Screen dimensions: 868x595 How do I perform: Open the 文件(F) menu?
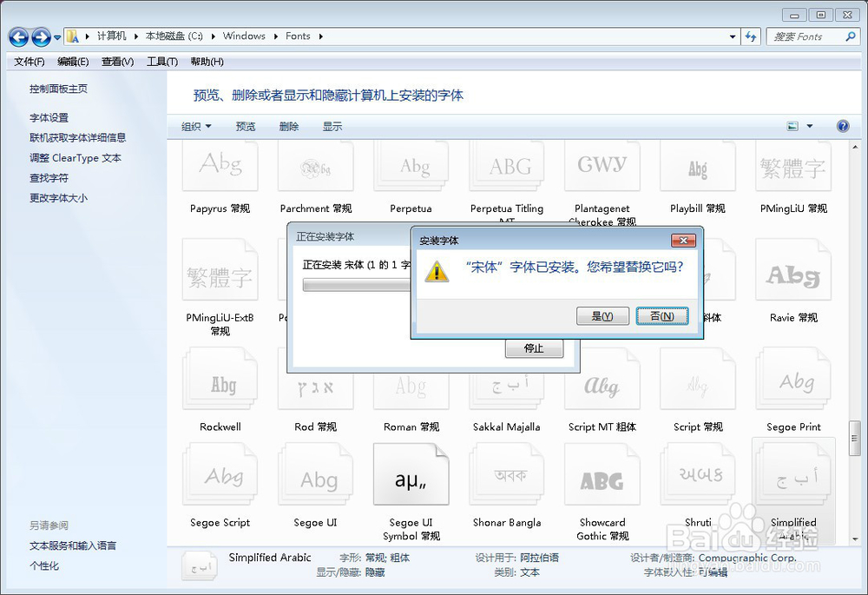click(29, 62)
